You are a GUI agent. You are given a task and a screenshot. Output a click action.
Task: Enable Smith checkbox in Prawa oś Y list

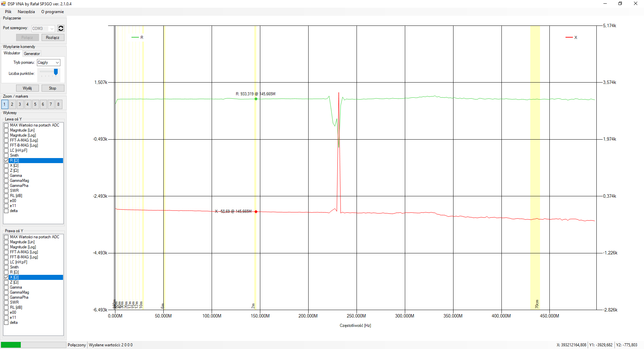tap(6, 267)
